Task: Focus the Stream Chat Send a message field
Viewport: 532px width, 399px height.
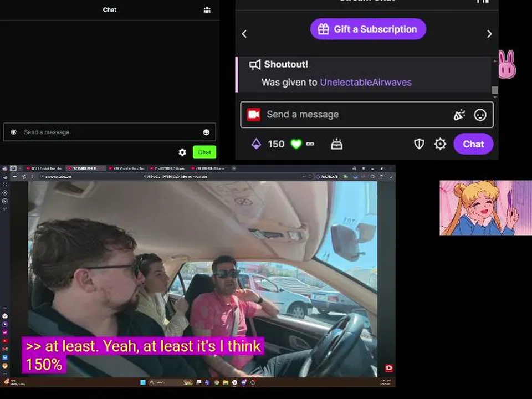Action: pyautogui.click(x=367, y=115)
